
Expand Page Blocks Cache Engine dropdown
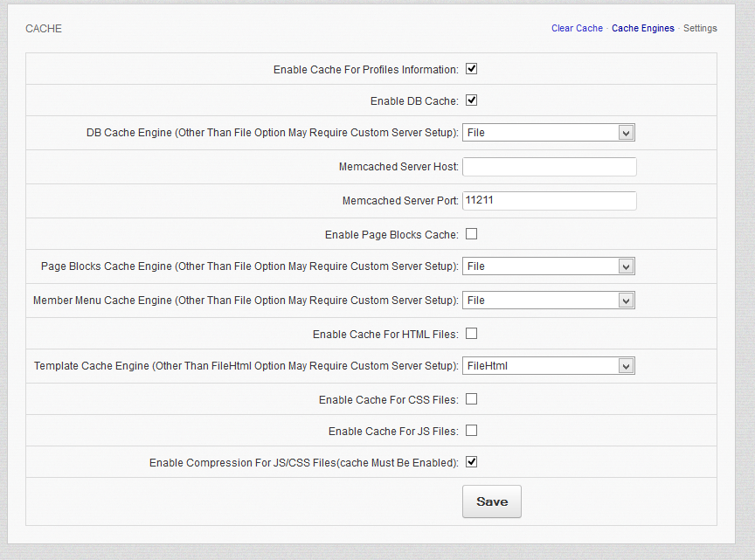(x=547, y=266)
